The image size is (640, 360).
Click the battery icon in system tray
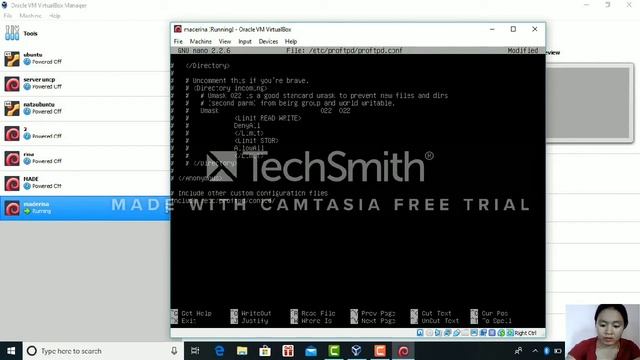click(x=558, y=351)
